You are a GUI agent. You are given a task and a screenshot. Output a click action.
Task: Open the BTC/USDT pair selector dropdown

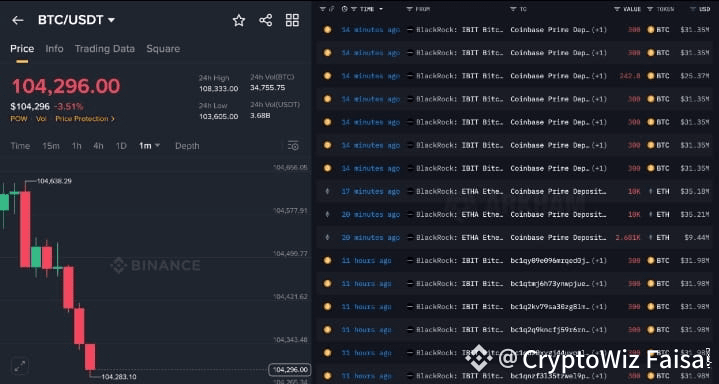[76, 20]
